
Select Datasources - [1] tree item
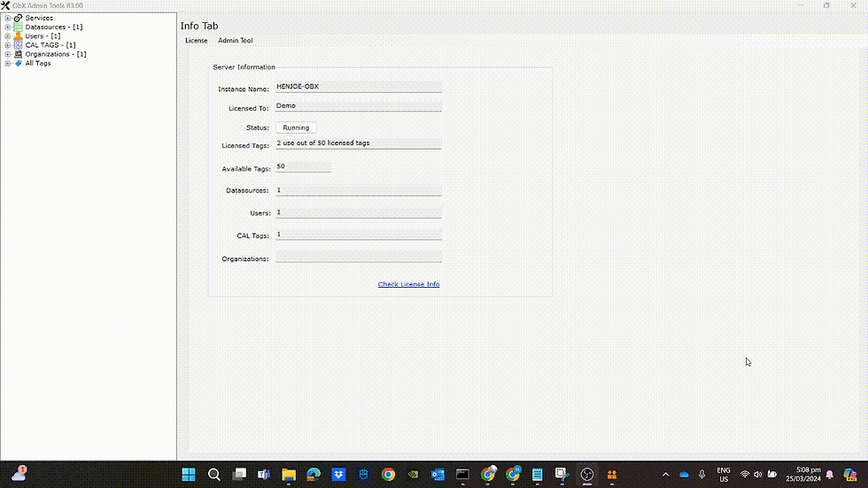tap(54, 27)
